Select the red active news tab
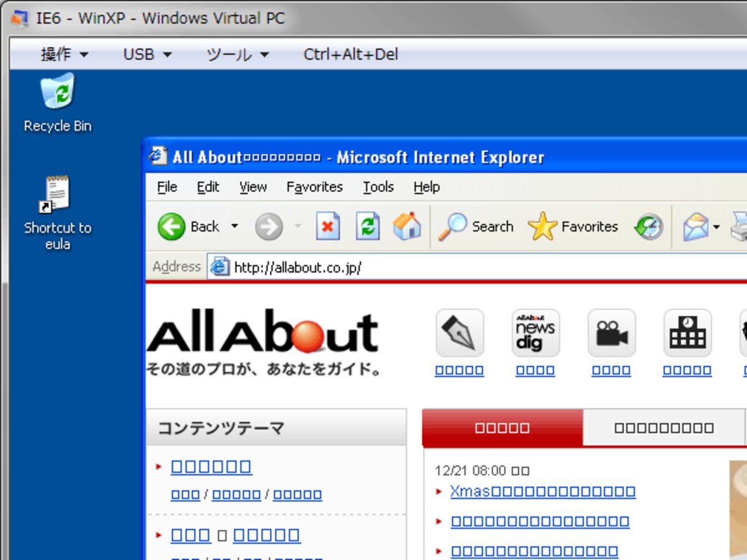 [x=502, y=427]
